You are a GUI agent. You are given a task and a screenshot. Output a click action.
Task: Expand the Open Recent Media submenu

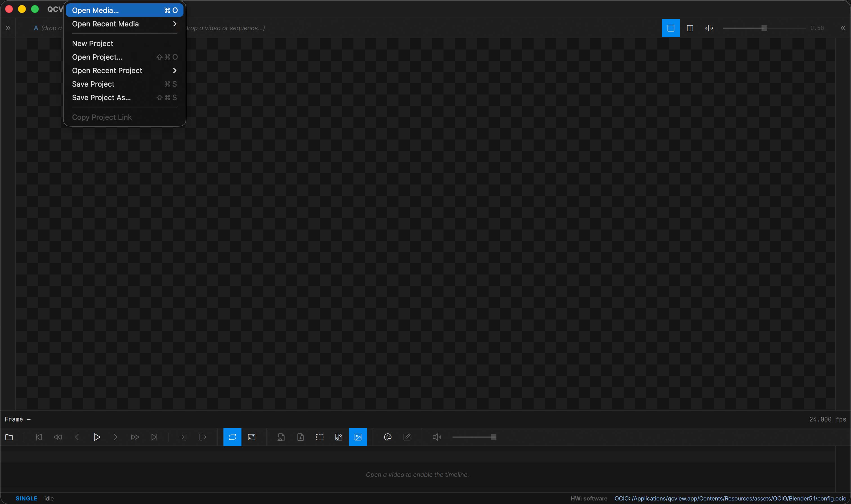(x=125, y=24)
